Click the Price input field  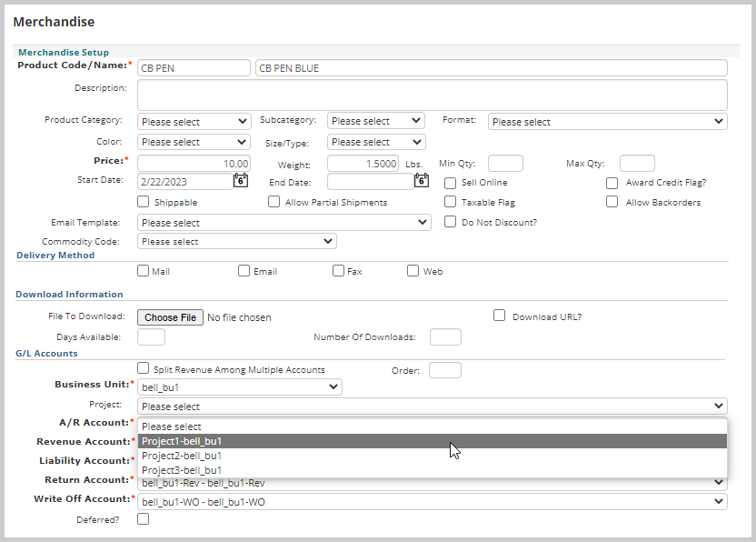click(x=194, y=164)
